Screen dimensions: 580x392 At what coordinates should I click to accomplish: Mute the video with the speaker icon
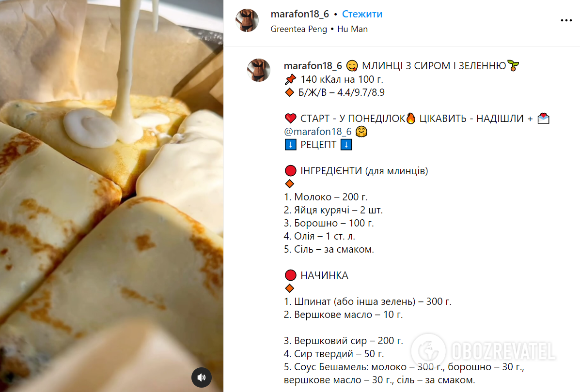(201, 377)
